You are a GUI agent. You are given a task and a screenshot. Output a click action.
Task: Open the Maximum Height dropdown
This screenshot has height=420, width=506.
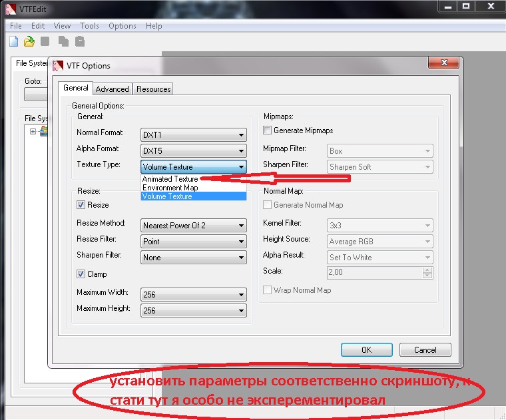pos(194,310)
